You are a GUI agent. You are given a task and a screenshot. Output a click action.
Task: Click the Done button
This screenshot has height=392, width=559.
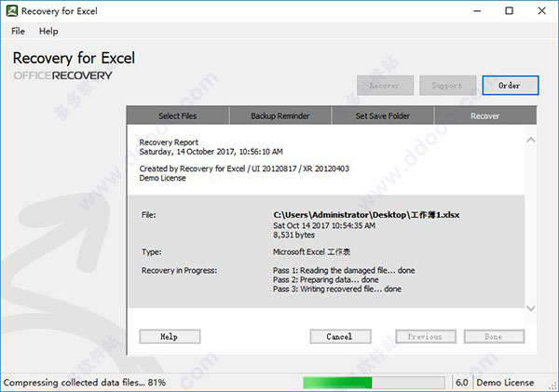click(494, 336)
